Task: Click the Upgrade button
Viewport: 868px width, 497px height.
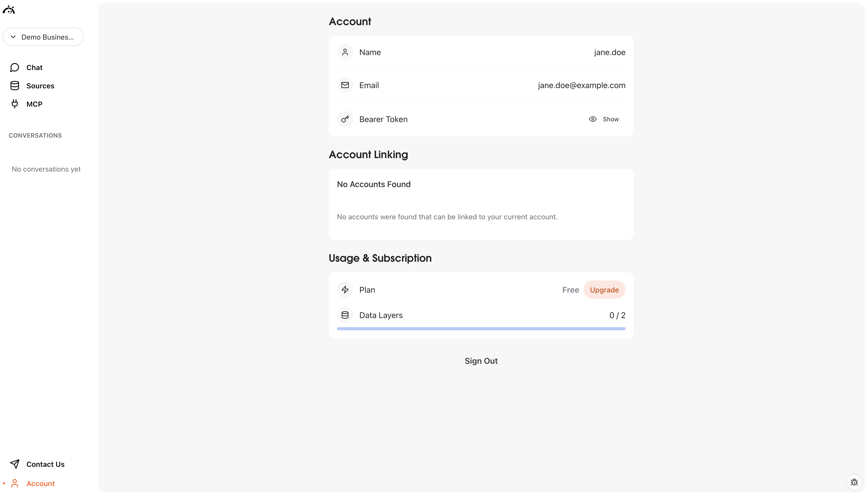Action: tap(604, 289)
